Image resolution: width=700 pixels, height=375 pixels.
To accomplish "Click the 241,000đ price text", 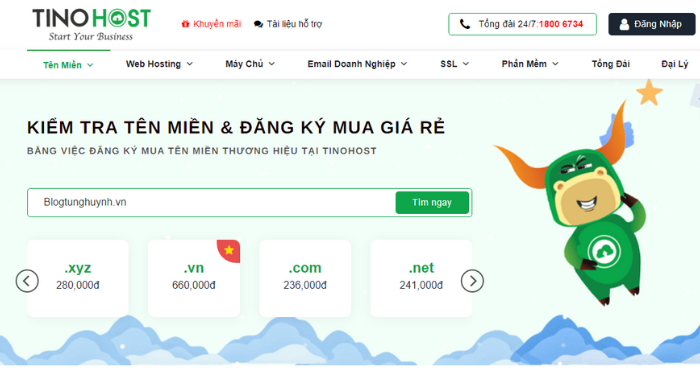I will [x=421, y=285].
